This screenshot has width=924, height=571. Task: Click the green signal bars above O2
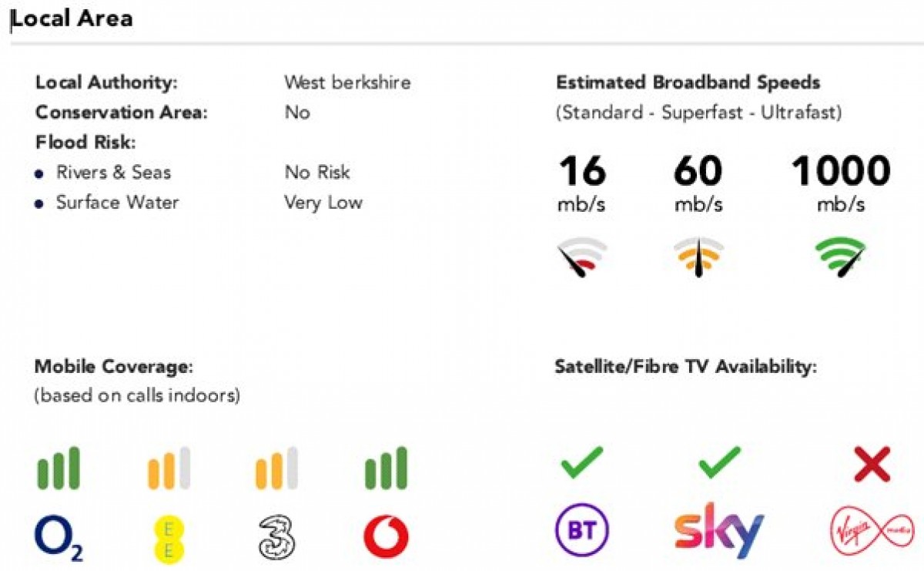(59, 469)
